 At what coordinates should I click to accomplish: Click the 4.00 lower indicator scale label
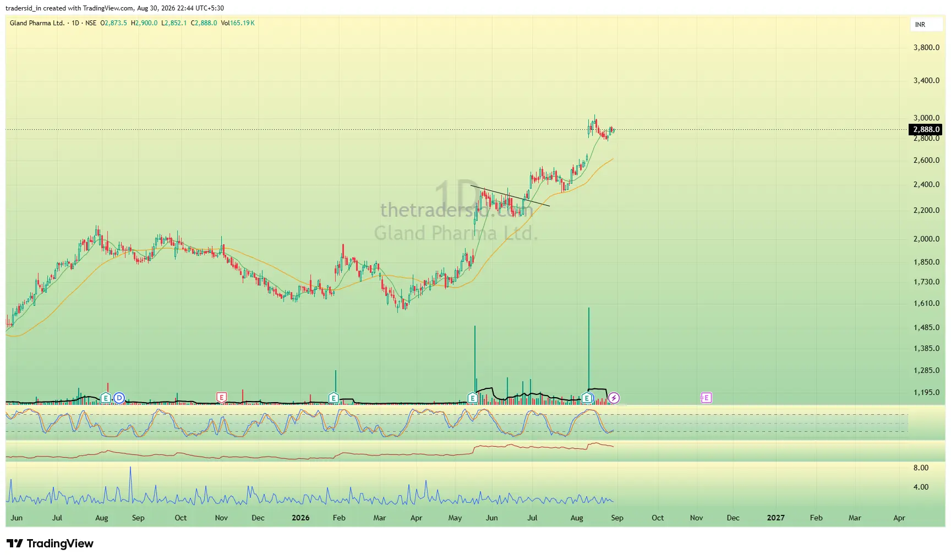pyautogui.click(x=921, y=487)
